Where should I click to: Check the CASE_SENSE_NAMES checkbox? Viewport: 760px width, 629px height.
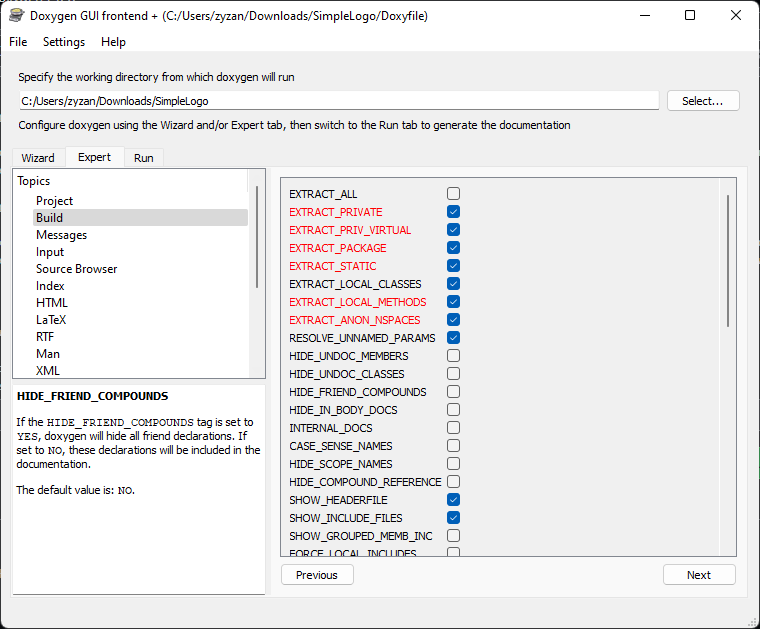pyautogui.click(x=454, y=446)
